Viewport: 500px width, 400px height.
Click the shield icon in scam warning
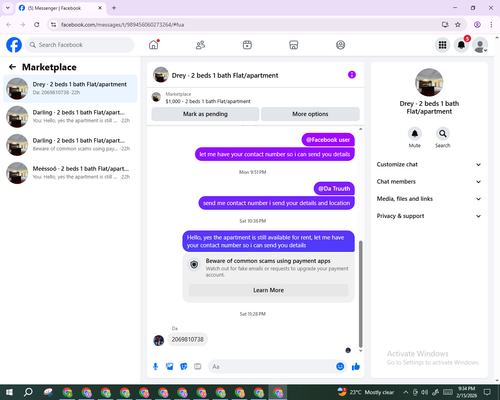[194, 265]
